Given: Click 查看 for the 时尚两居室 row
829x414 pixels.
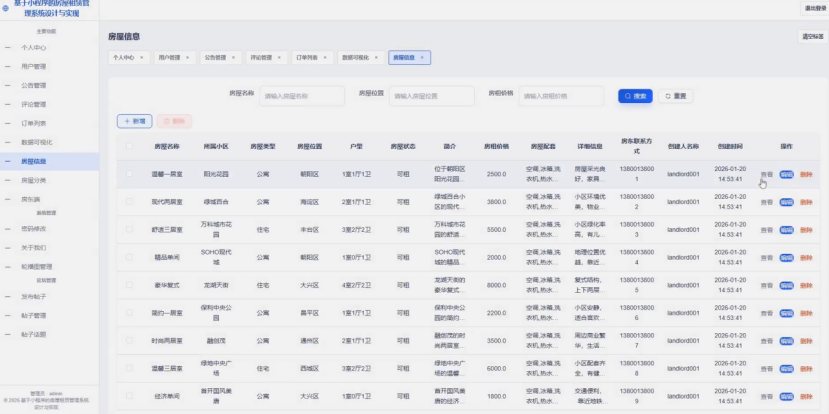Looking at the screenshot, I should click(766, 341).
